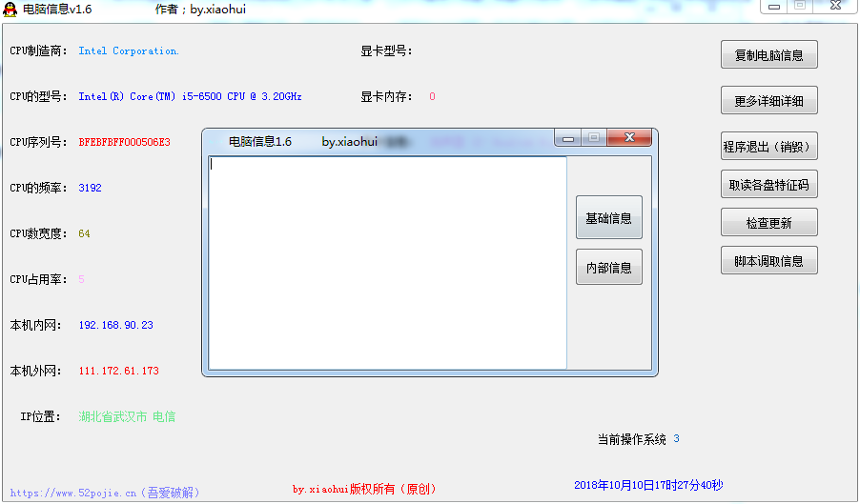860x504 pixels.
Task: Click internal IP 192.168.90.23
Action: [x=115, y=325]
